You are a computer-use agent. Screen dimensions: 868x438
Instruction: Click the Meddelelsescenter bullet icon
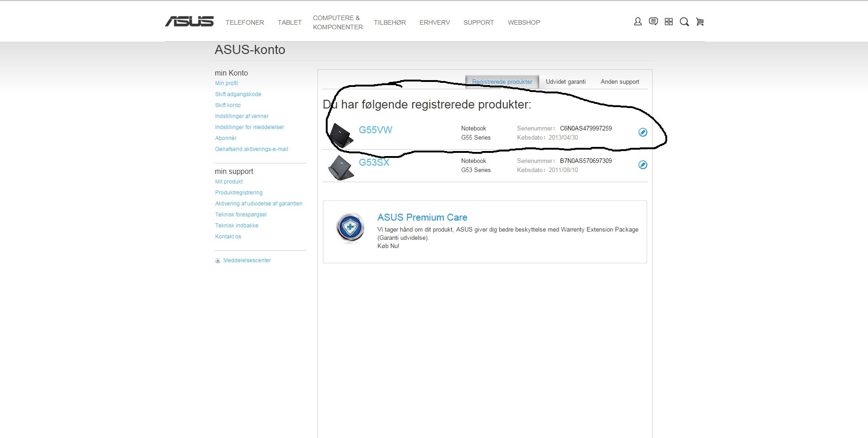point(218,261)
